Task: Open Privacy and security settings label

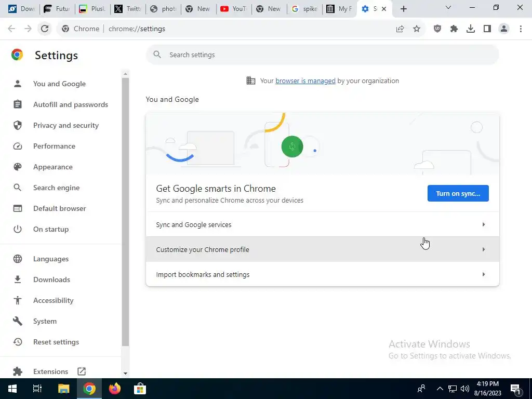Action: click(66, 126)
